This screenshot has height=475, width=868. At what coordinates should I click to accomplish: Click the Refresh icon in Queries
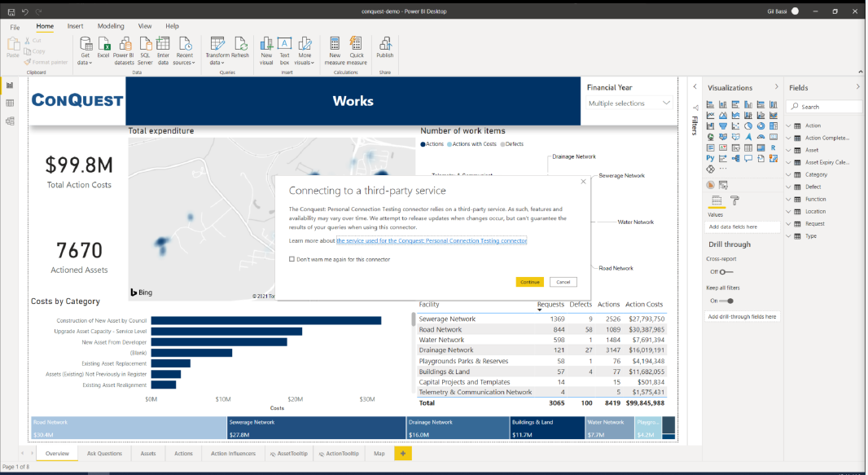pos(240,44)
